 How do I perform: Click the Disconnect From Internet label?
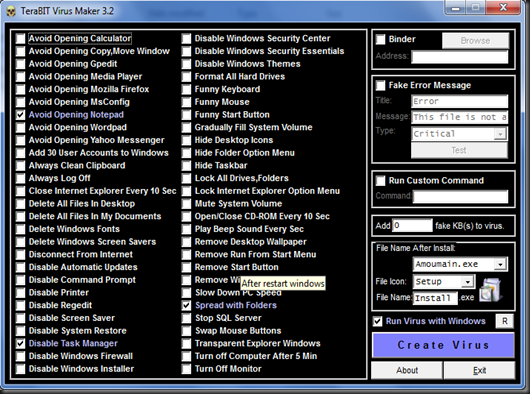point(81,254)
